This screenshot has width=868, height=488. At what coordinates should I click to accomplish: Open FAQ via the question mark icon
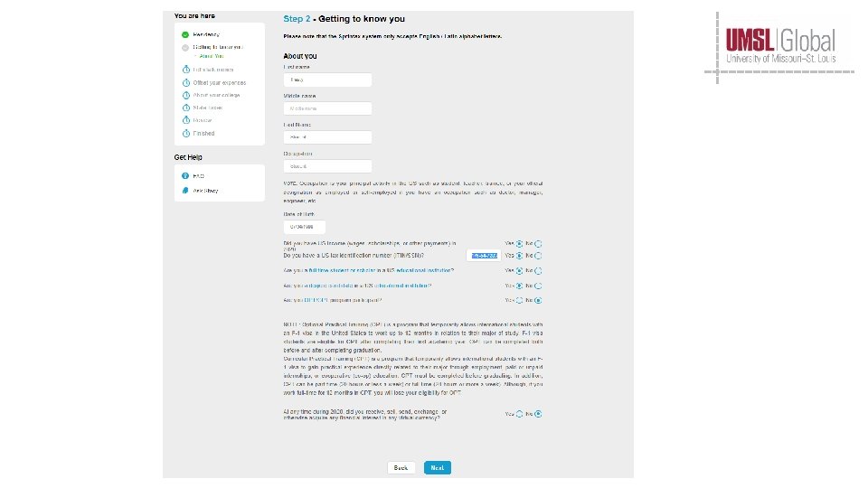(185, 176)
